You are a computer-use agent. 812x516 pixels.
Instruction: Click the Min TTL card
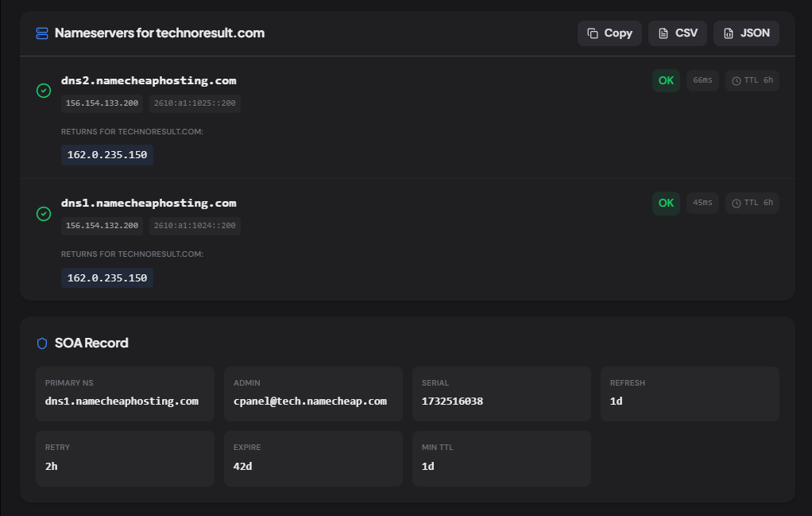(x=501, y=459)
